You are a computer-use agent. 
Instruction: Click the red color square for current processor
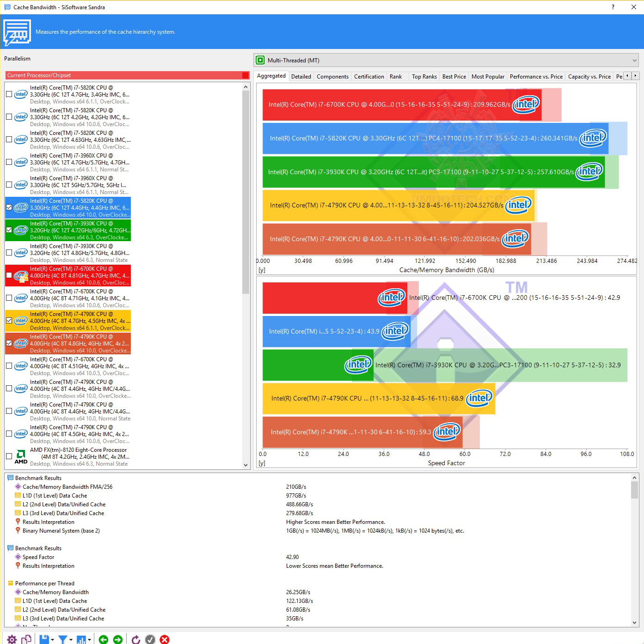tap(245, 75)
